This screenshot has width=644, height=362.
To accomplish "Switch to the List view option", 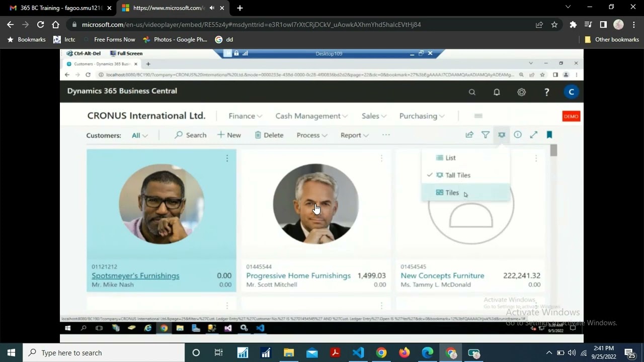I will [466, 158].
